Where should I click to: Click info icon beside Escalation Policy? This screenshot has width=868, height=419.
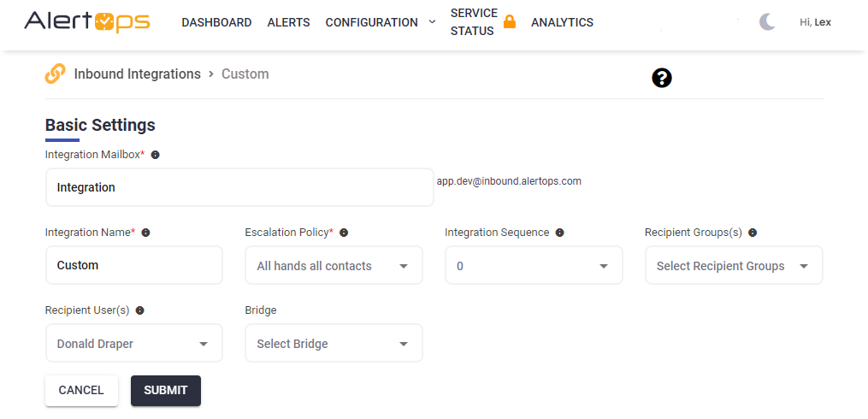point(343,233)
